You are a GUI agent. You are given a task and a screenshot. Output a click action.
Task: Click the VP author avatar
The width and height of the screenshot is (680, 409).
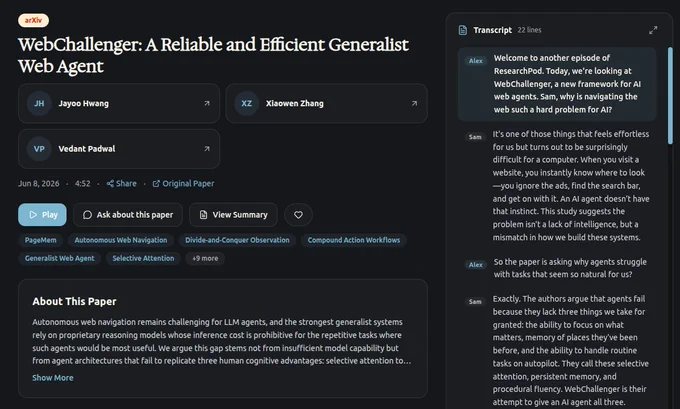39,149
